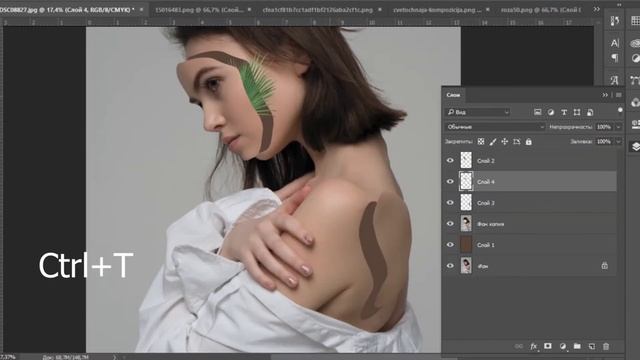Toggle the layer filtering switch

620,110
